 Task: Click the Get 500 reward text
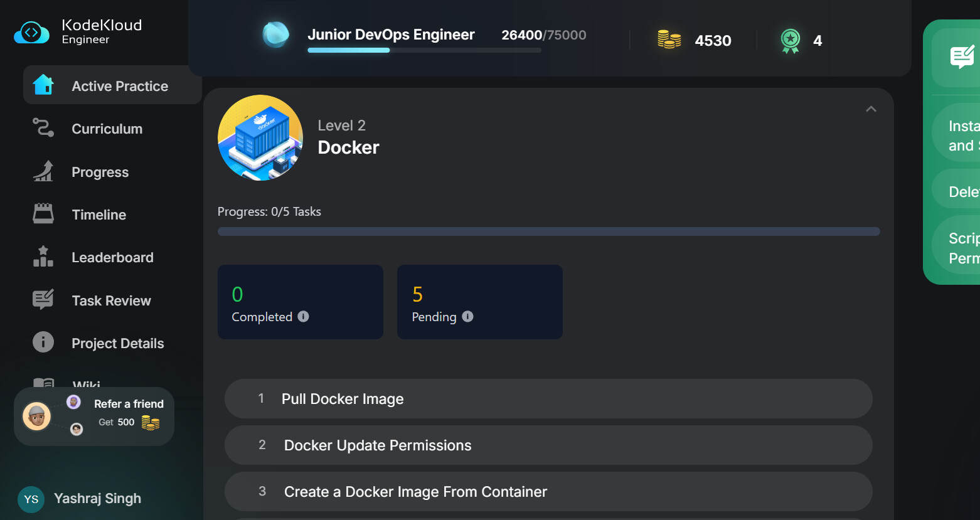point(117,422)
